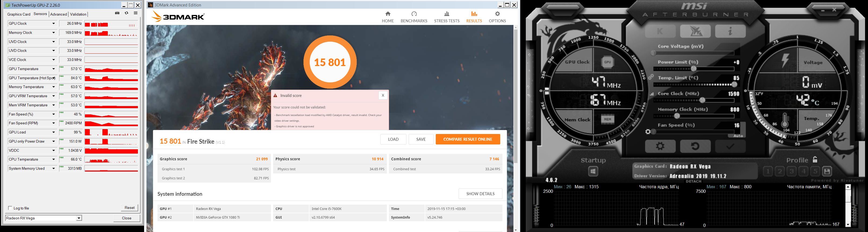The height and width of the screenshot is (232, 868).
Task: Click DETACH in Afterburner
Action: click(x=694, y=182)
